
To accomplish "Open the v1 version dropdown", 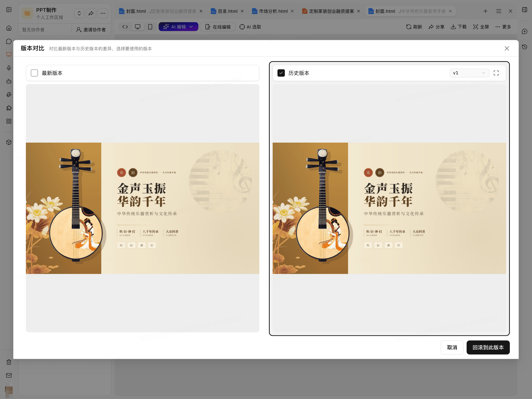I will 469,73.
